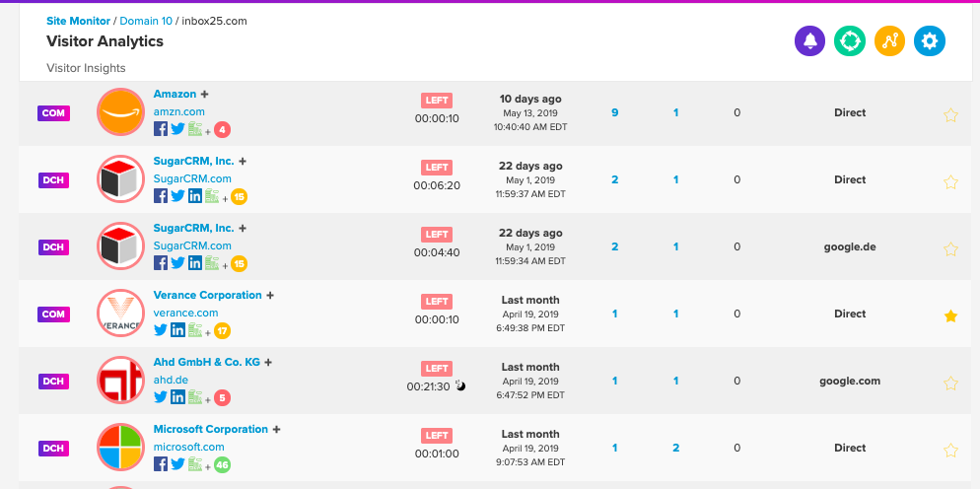Open the blue gear settings icon
The width and height of the screenshot is (980, 489).
[x=930, y=41]
